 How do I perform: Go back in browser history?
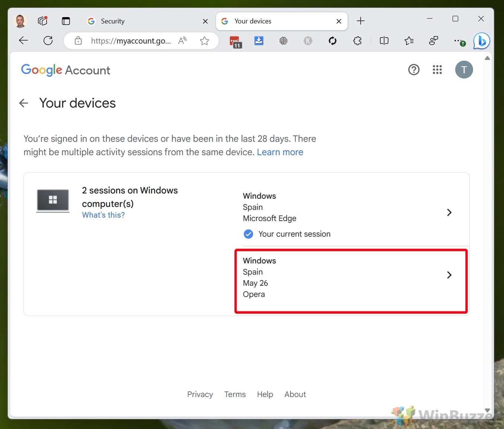click(x=23, y=41)
